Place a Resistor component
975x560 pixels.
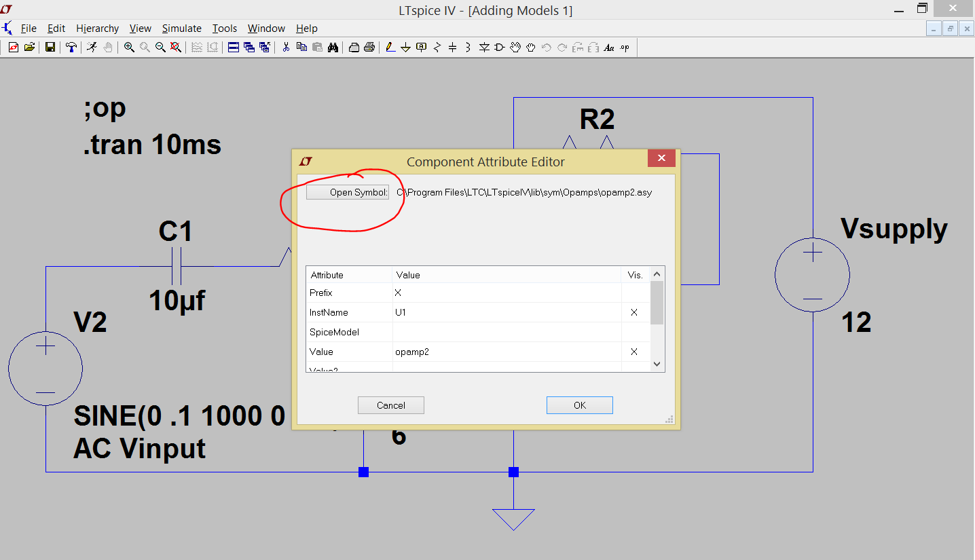pos(437,48)
